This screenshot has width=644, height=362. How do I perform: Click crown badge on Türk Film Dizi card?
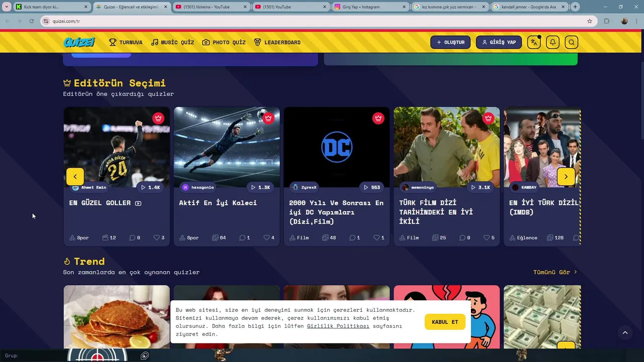(x=488, y=118)
